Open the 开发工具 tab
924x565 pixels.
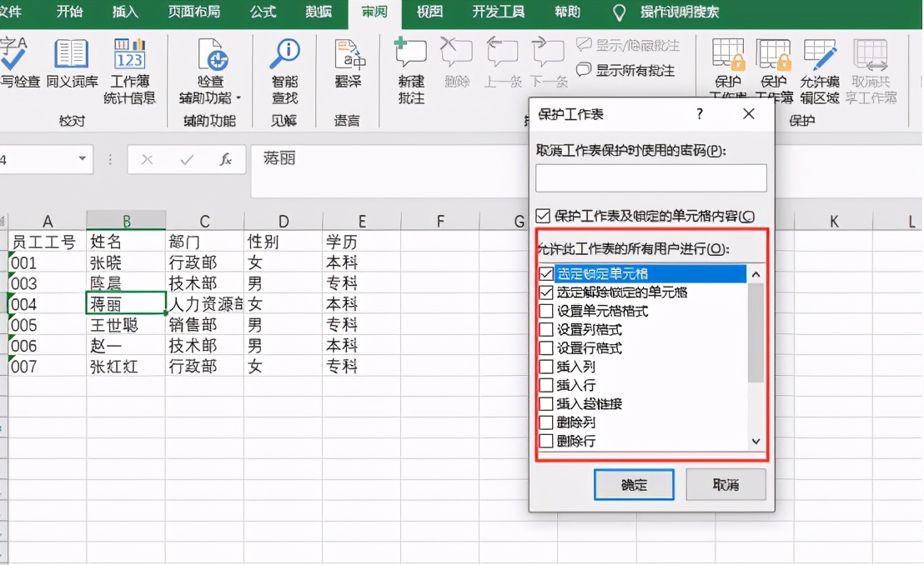point(499,12)
